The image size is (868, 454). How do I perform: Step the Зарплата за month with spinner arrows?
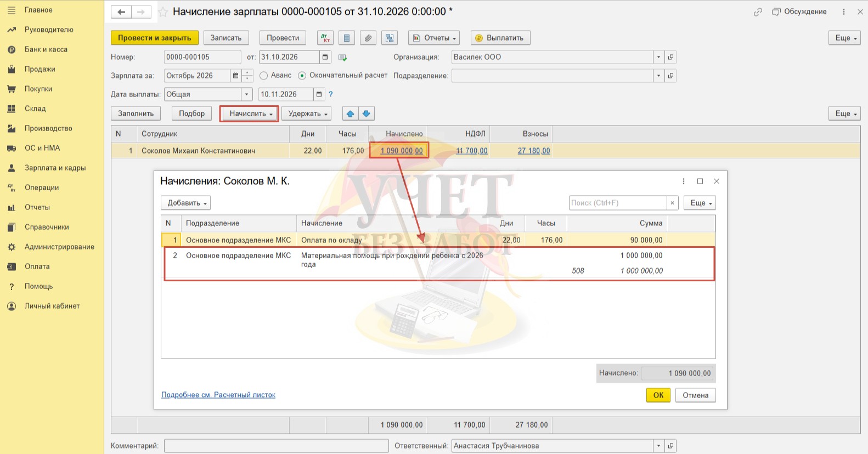coord(248,76)
